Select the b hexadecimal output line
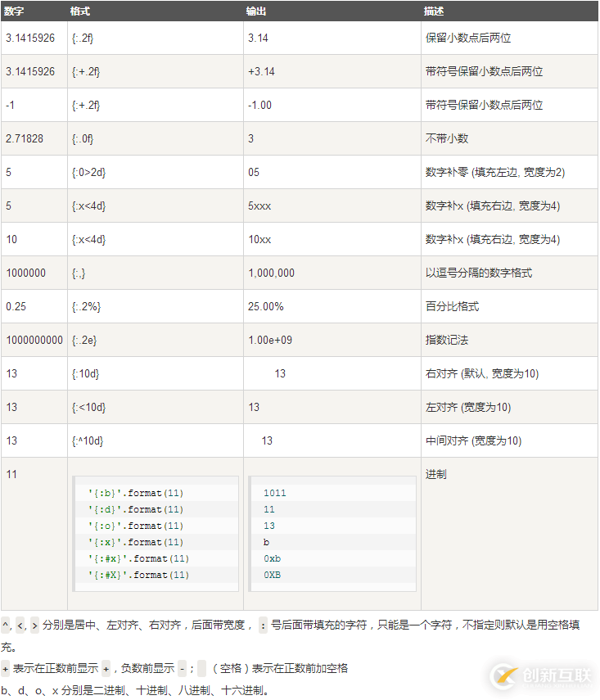This screenshot has width=600, height=700. point(267,543)
